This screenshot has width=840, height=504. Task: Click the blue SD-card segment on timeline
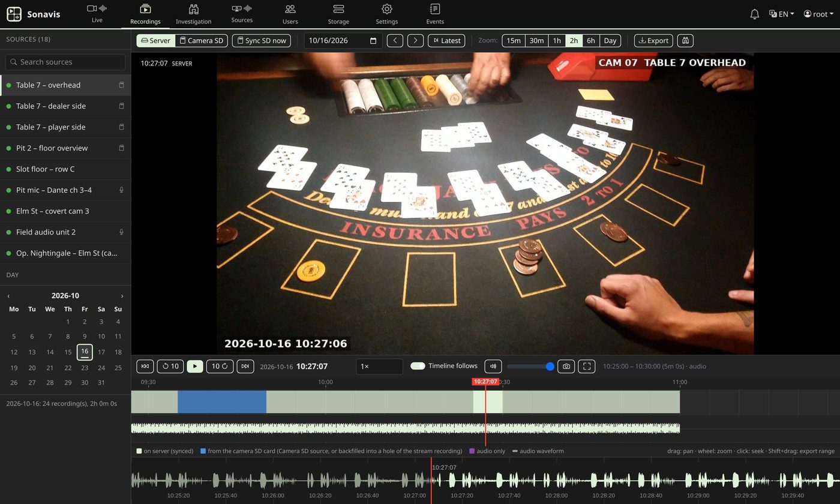[x=222, y=402]
